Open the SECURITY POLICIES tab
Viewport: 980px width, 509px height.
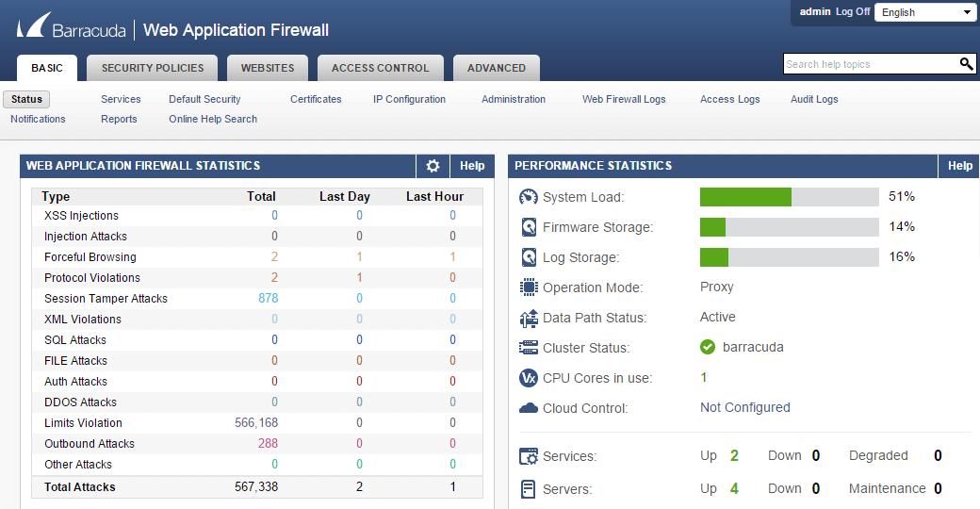pos(153,68)
